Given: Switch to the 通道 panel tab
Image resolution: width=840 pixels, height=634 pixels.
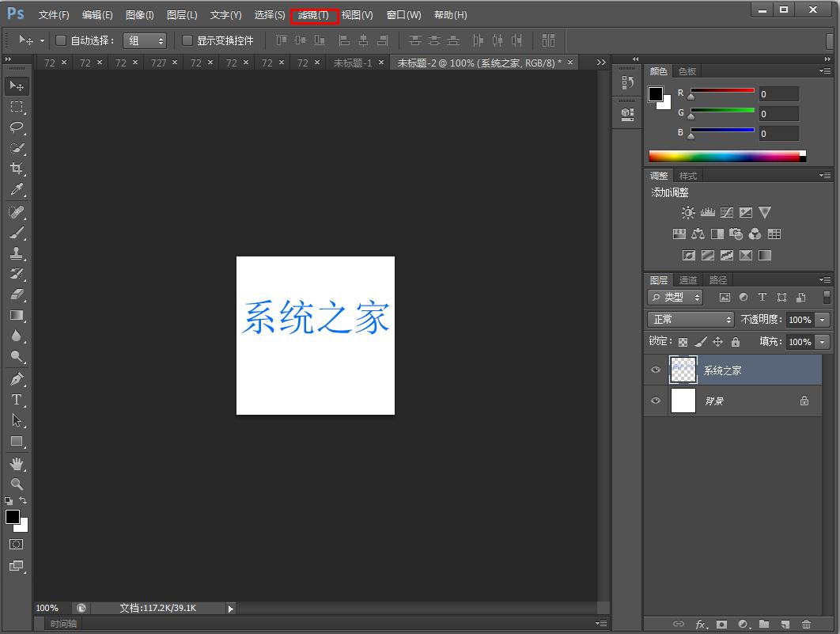Looking at the screenshot, I should pyautogui.click(x=688, y=279).
